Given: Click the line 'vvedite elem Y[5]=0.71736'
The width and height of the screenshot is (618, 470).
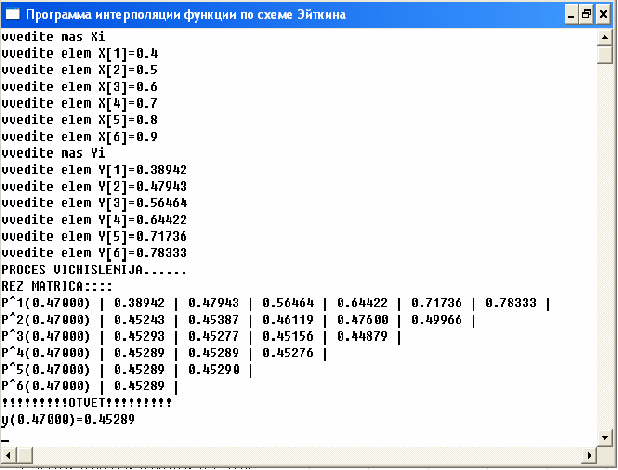Looking at the screenshot, I should pyautogui.click(x=94, y=236).
